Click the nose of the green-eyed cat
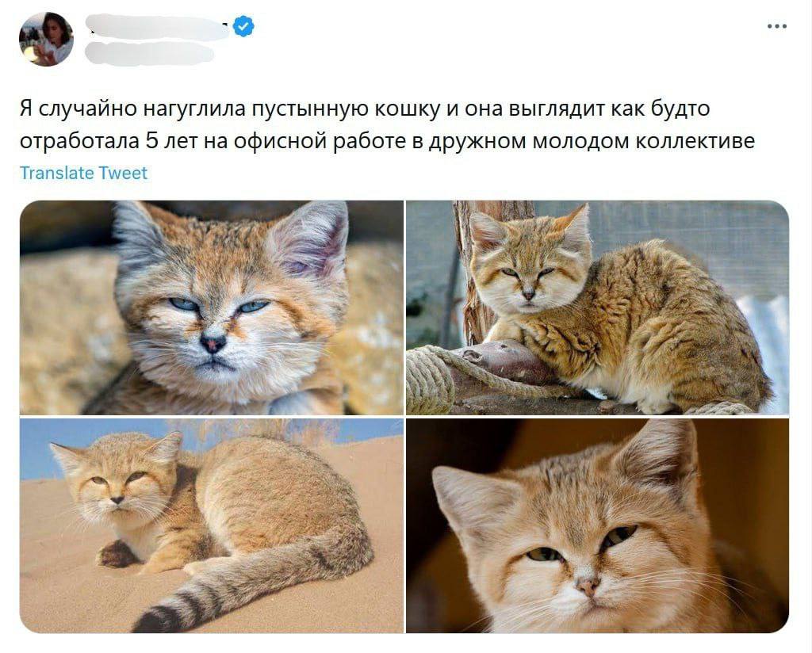Viewport: 812px width, 653px height. tap(589, 586)
